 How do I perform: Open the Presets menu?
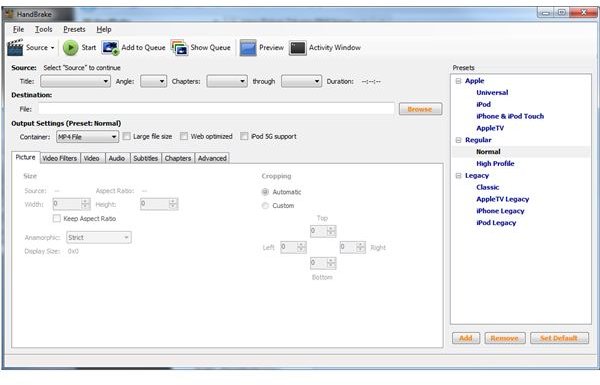pyautogui.click(x=74, y=29)
